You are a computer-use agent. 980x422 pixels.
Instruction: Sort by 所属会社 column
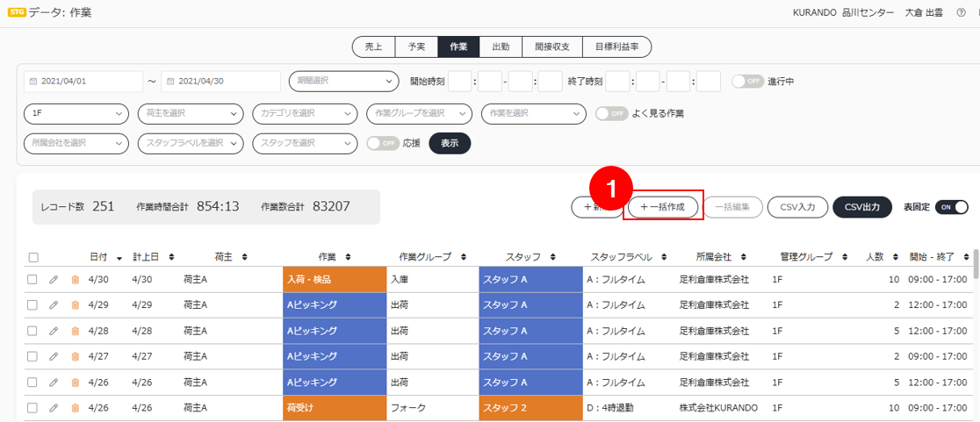tap(745, 256)
